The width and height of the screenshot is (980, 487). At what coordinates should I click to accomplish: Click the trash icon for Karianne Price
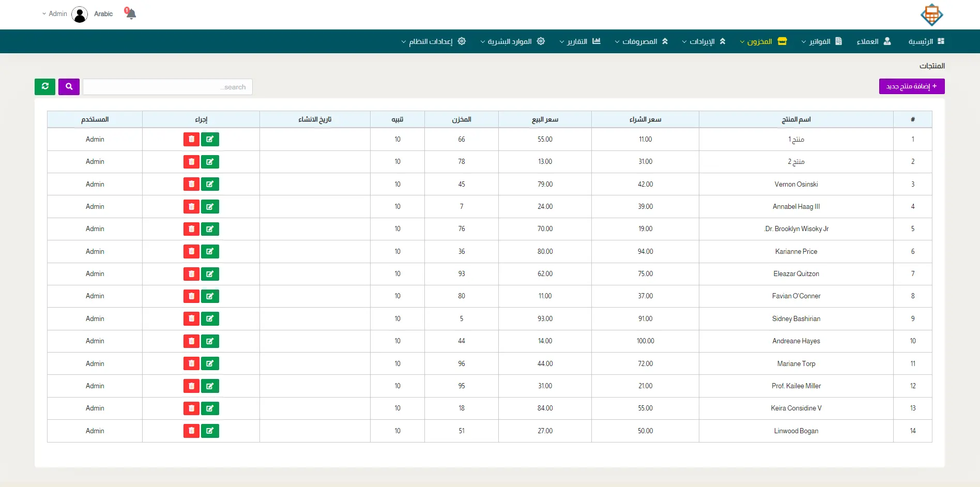coord(191,252)
